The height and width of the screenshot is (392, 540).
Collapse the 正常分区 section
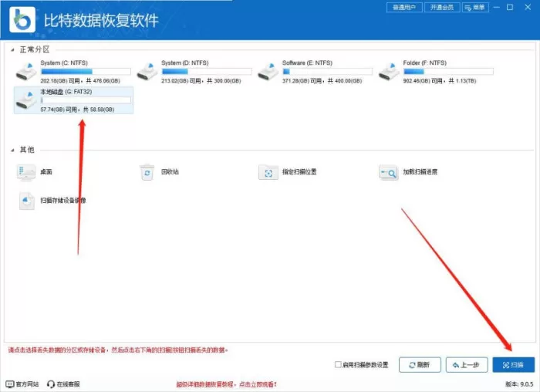point(12,50)
